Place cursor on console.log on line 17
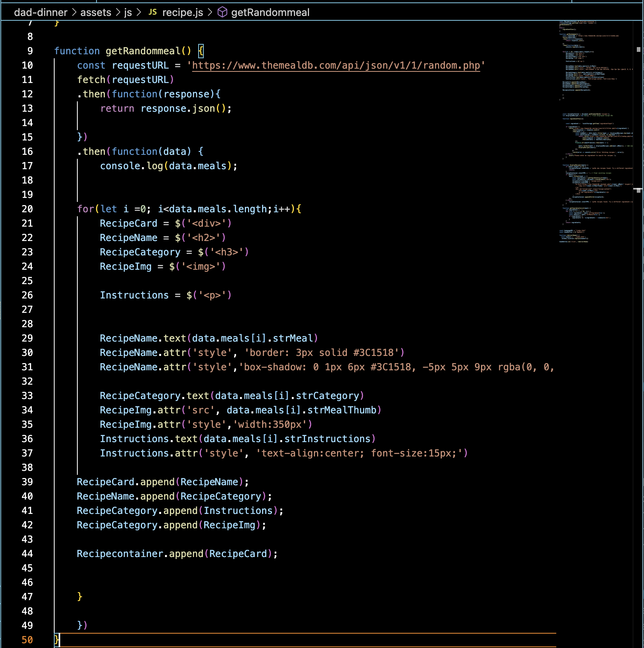The height and width of the screenshot is (648, 644). pos(132,166)
